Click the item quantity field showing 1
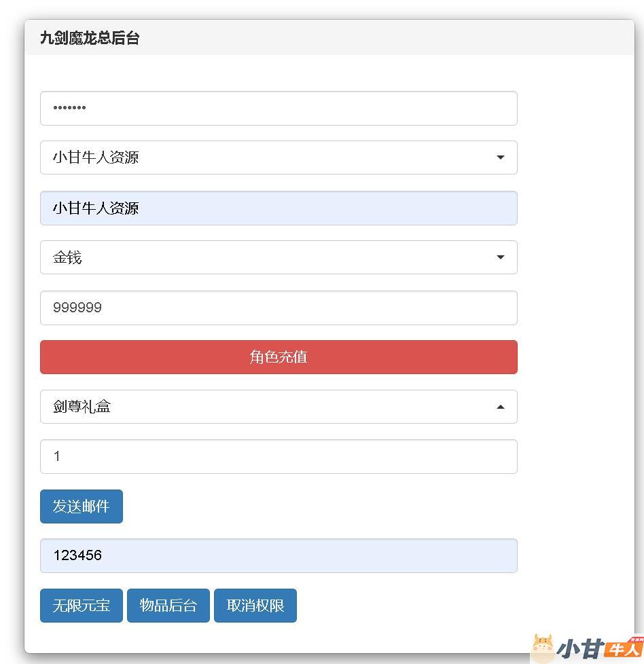644x664 pixels. pos(279,456)
